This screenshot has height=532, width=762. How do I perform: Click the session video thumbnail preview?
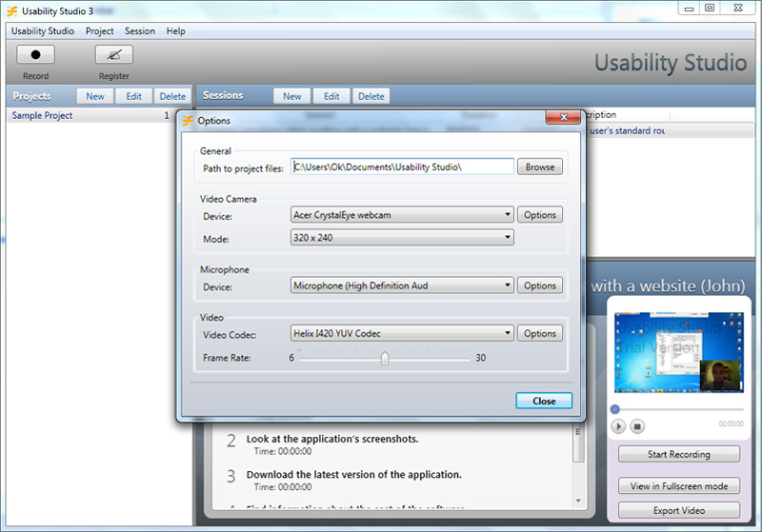pyautogui.click(x=679, y=352)
